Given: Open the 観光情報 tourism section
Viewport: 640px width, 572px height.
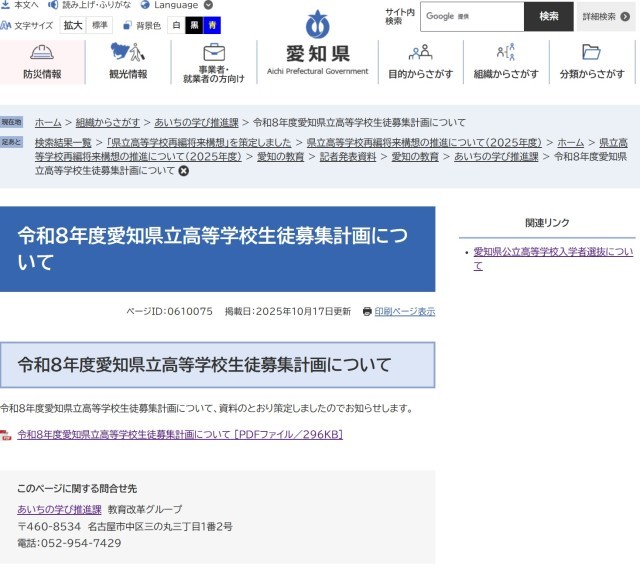Looking at the screenshot, I should 128,62.
